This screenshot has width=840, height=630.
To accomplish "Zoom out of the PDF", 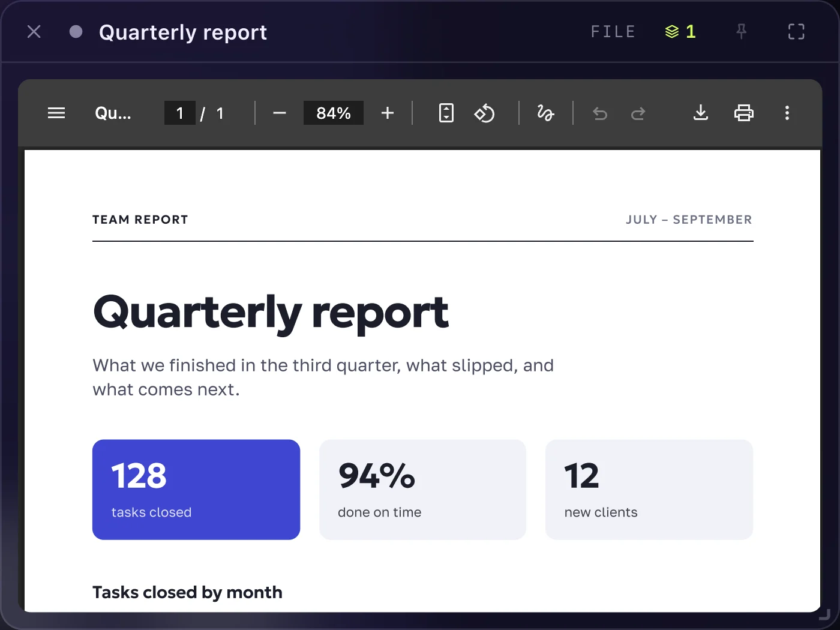I will tap(280, 113).
